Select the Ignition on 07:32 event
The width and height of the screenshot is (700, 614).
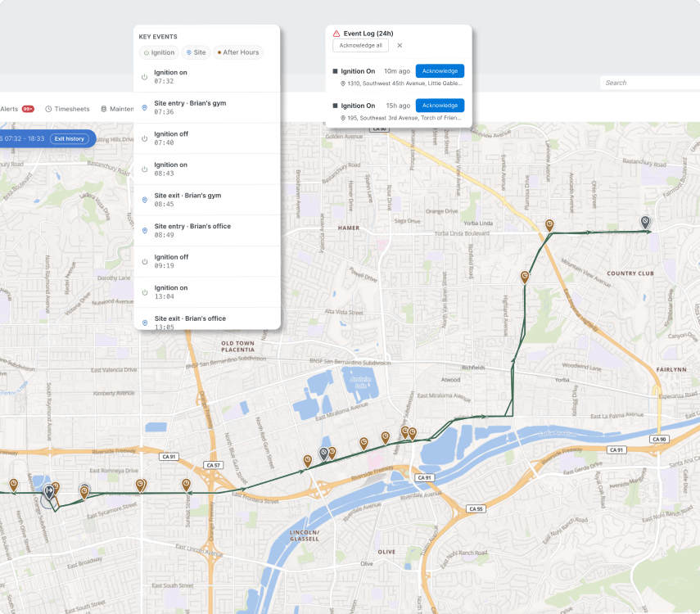(x=206, y=77)
